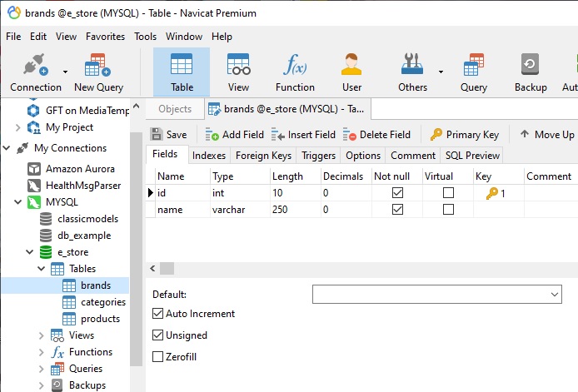This screenshot has width=578, height=392.
Task: Open the Function toolbar icon
Action: click(295, 72)
